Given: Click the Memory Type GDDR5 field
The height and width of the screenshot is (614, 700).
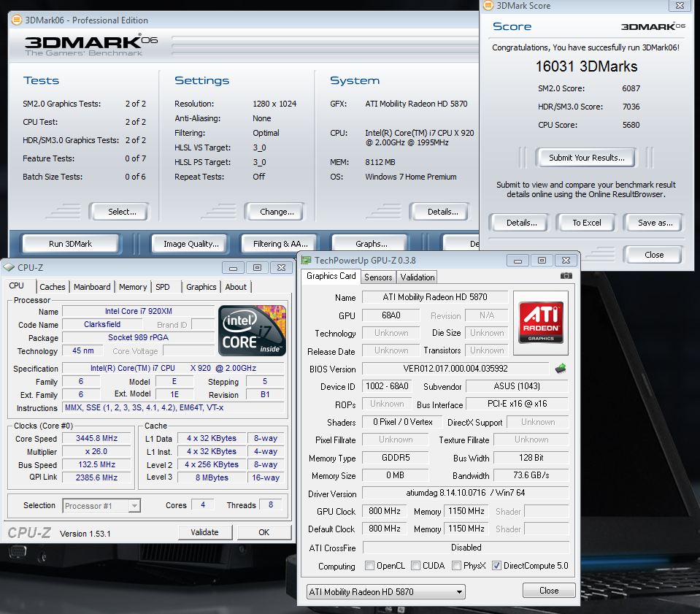Looking at the screenshot, I should pyautogui.click(x=395, y=458).
